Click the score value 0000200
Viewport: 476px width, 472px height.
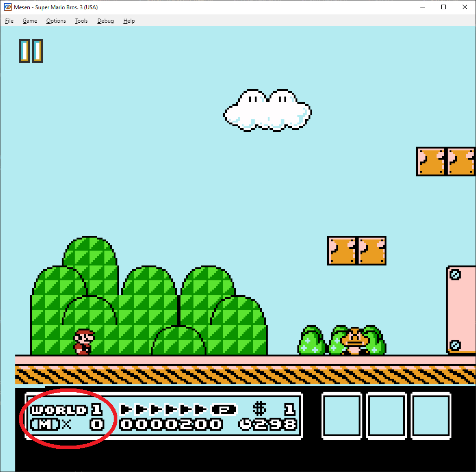tap(171, 424)
